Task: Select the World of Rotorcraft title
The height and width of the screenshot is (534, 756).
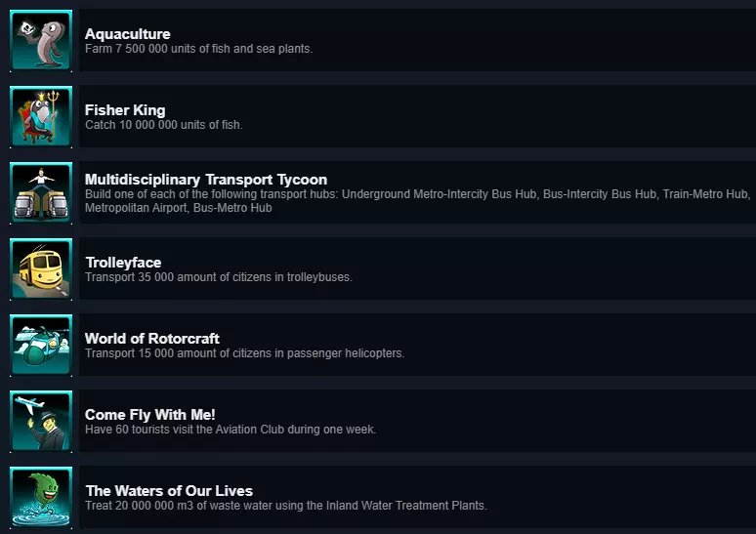Action: coord(152,339)
